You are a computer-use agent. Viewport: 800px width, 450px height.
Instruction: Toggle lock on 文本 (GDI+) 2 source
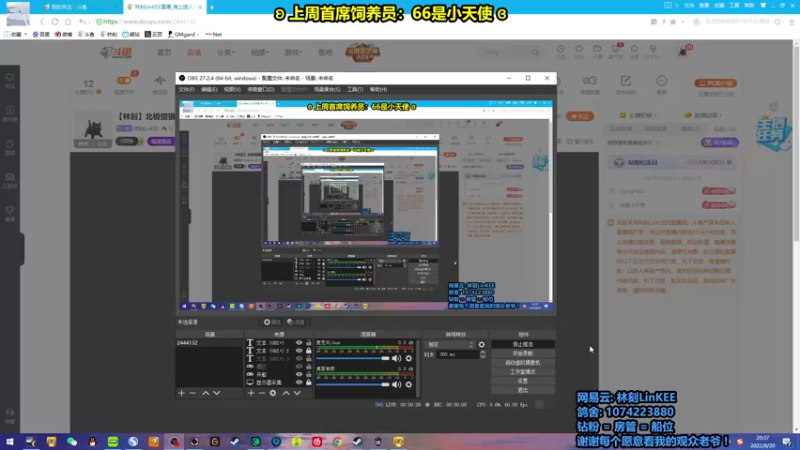pyautogui.click(x=309, y=351)
